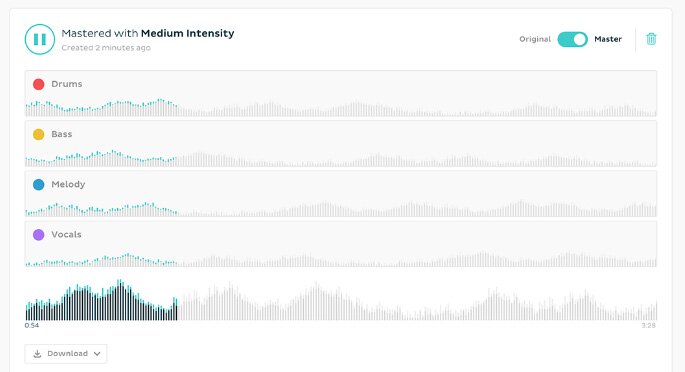Delete this master using the trash icon
The height and width of the screenshot is (372, 685).
[651, 39]
